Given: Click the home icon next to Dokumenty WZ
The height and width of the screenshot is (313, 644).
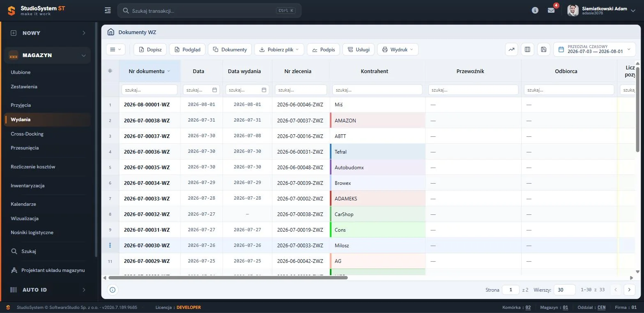Looking at the screenshot, I should [110, 32].
